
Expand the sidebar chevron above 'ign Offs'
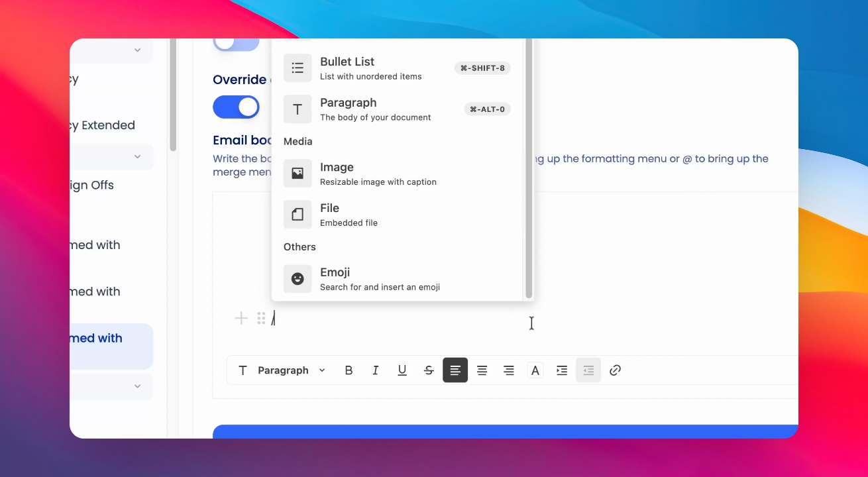(x=137, y=157)
